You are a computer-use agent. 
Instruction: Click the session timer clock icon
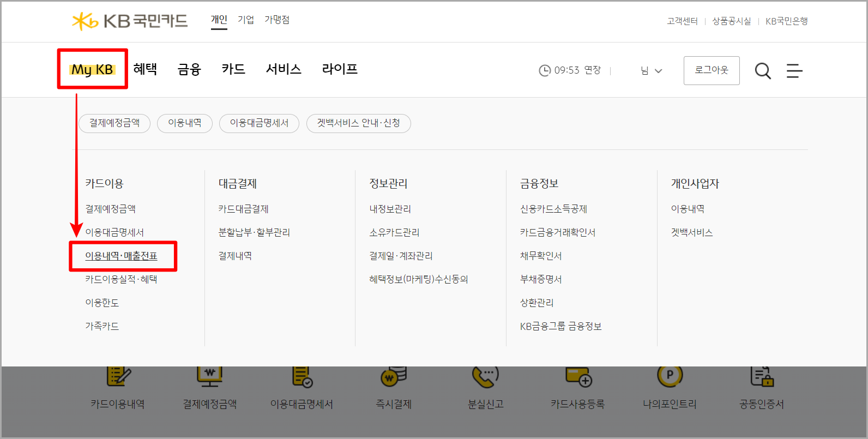coord(545,70)
